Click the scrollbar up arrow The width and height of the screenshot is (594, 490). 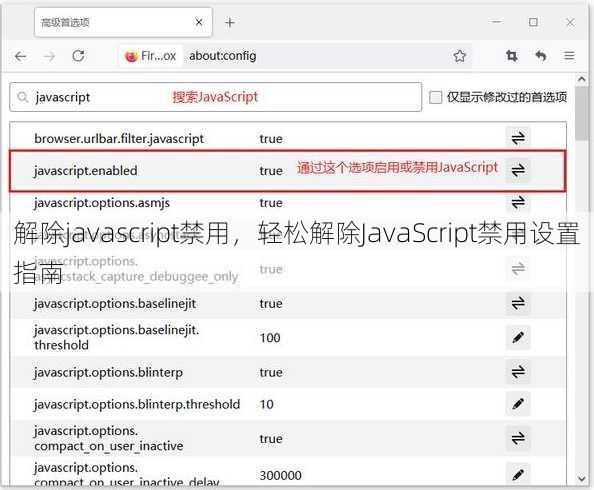[x=582, y=80]
